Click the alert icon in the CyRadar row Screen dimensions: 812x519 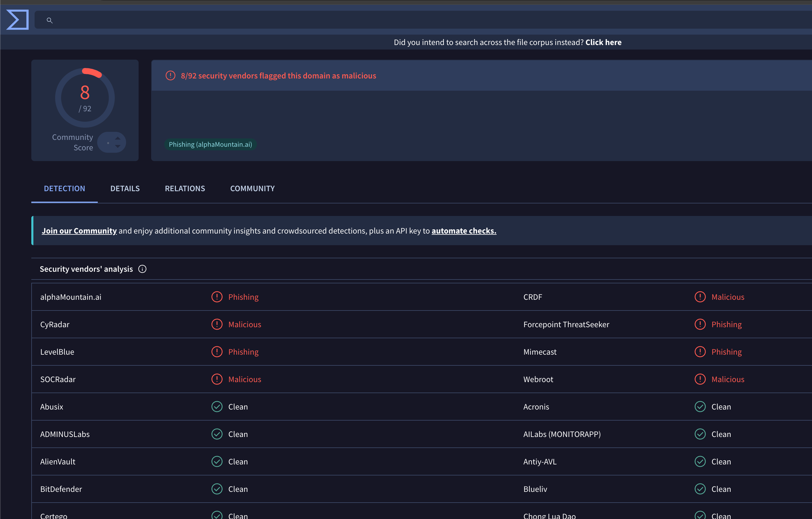(217, 324)
